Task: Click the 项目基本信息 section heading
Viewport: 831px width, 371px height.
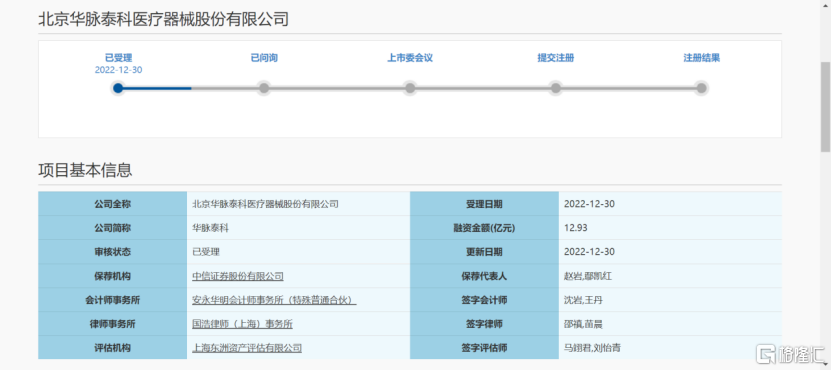Action: [x=85, y=170]
